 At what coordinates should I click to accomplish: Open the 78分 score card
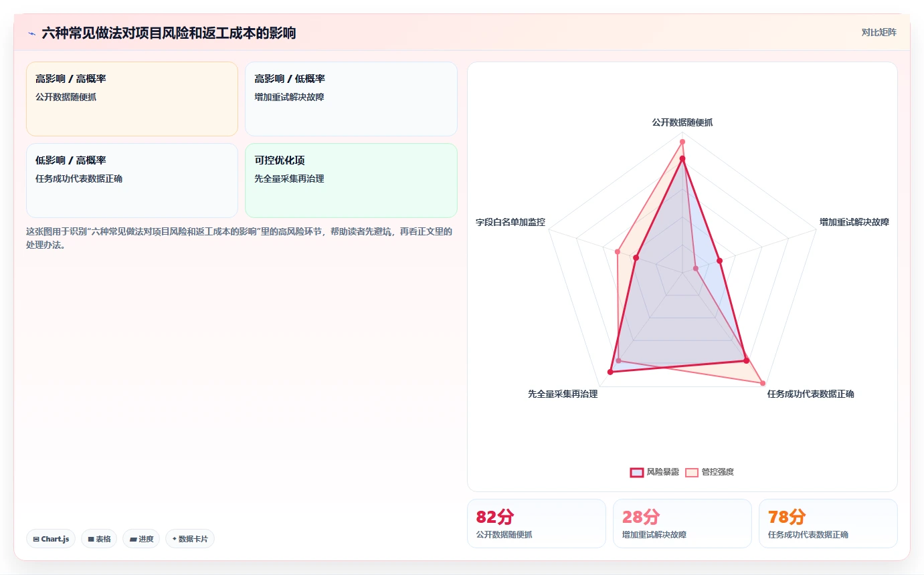(x=828, y=524)
